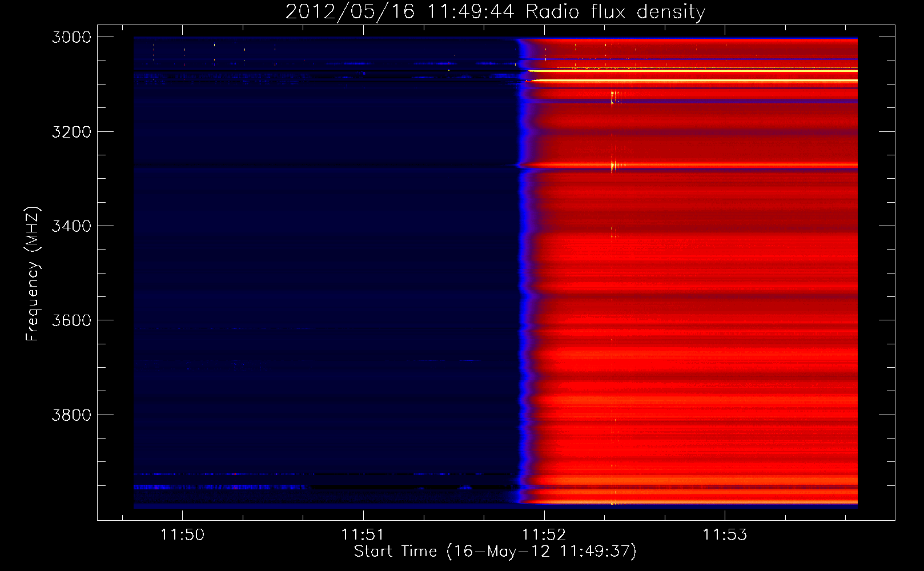Click the 11:52 time tick label

[x=544, y=534]
